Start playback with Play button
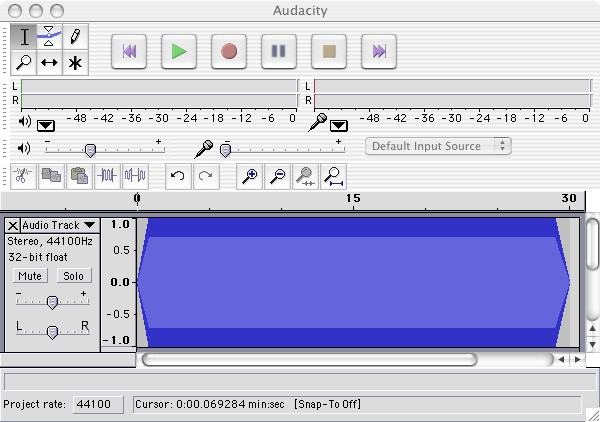Image resolution: width=600 pixels, height=422 pixels. click(179, 51)
